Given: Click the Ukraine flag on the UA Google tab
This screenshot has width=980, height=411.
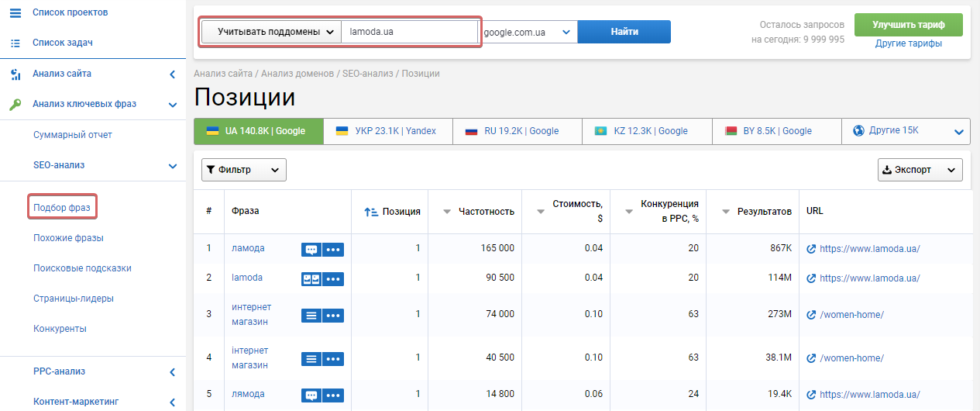Looking at the screenshot, I should click(212, 131).
